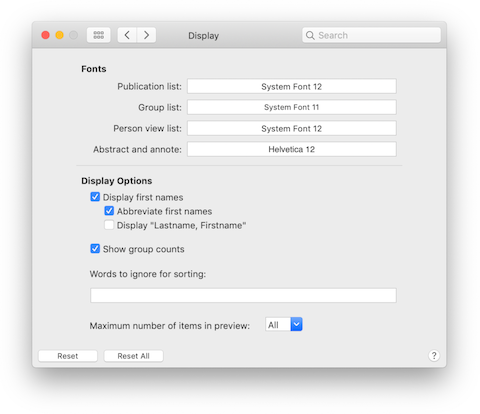Show all preference panes grid icon

[x=98, y=35]
